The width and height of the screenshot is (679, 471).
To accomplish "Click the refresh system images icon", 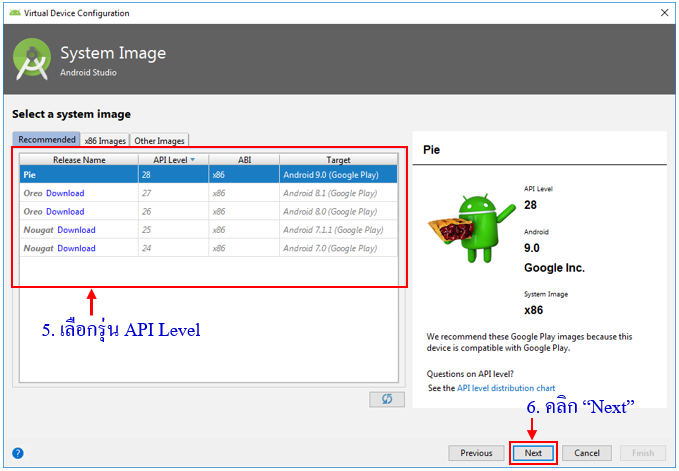I will pyautogui.click(x=386, y=399).
